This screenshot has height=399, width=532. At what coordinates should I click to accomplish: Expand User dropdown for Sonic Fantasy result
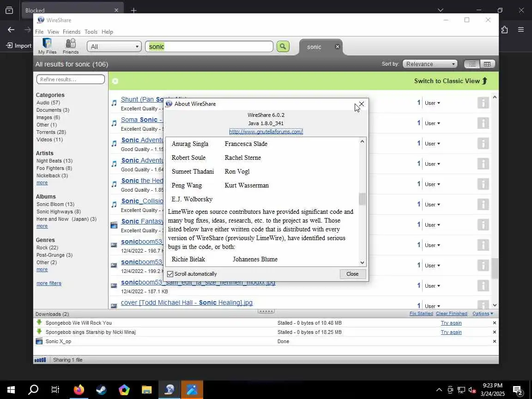432,225
